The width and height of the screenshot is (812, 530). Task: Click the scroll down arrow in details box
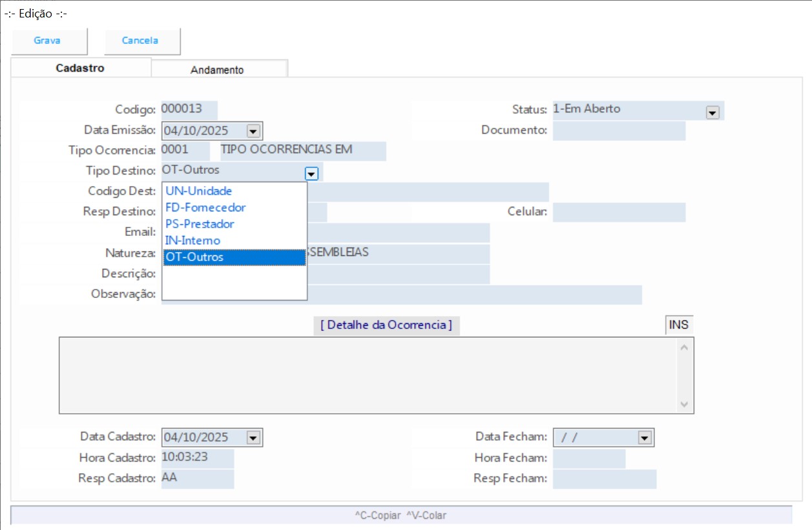click(x=685, y=405)
